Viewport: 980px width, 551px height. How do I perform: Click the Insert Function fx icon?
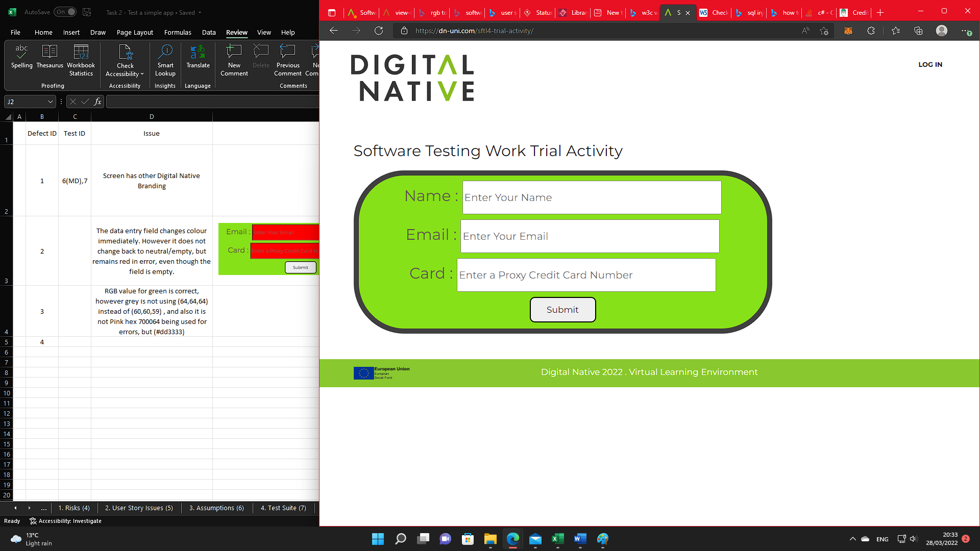point(98,102)
